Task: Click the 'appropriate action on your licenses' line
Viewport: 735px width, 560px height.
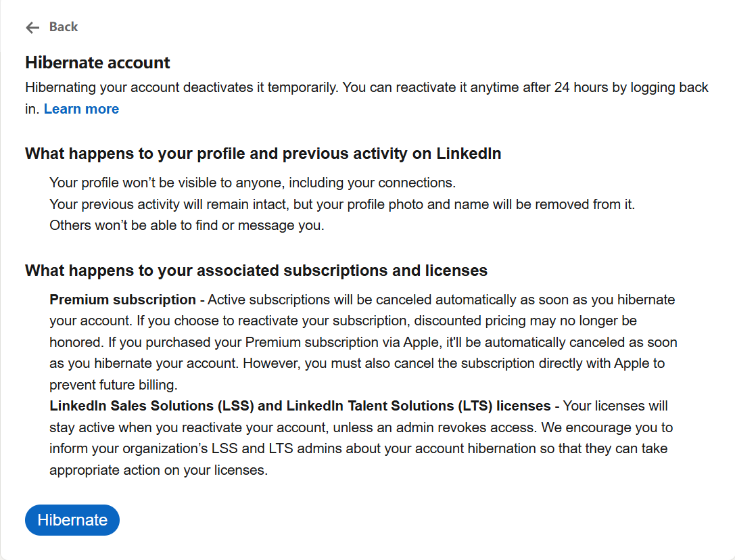Action: pos(158,471)
